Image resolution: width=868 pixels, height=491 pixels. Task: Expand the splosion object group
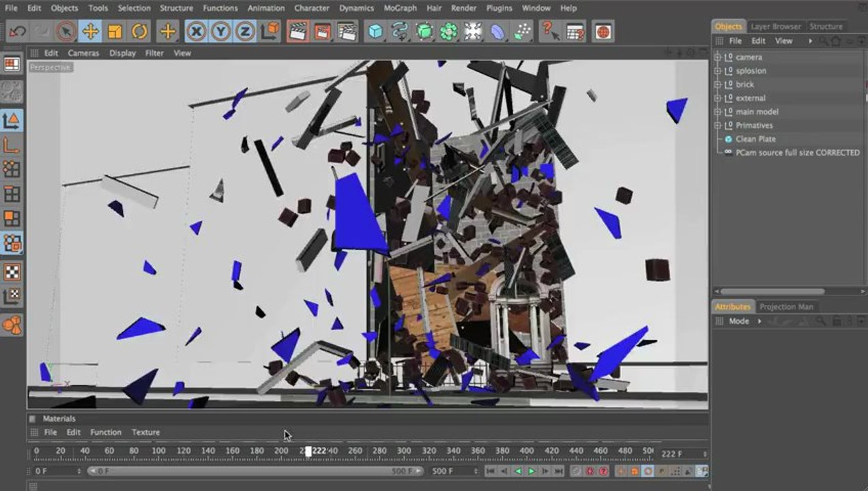coord(717,71)
